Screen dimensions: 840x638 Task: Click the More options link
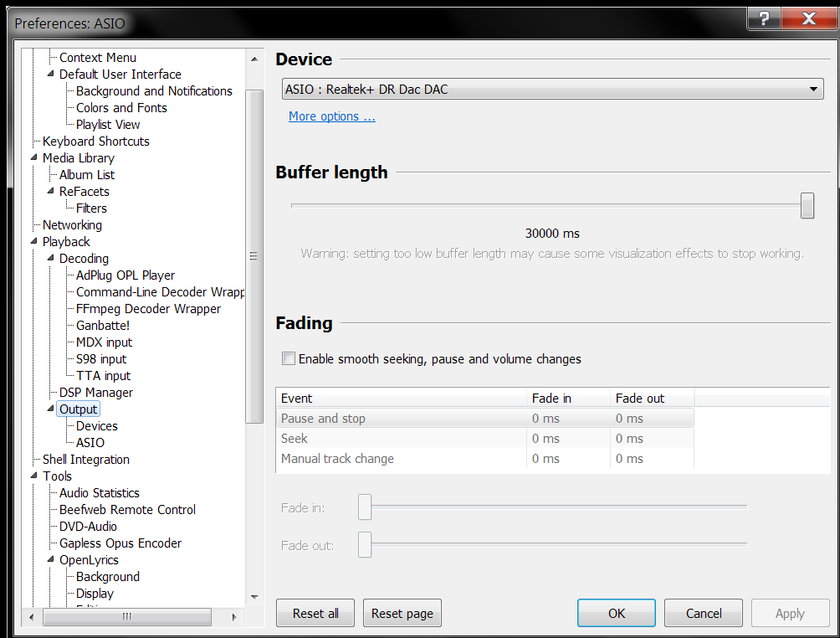click(x=331, y=116)
